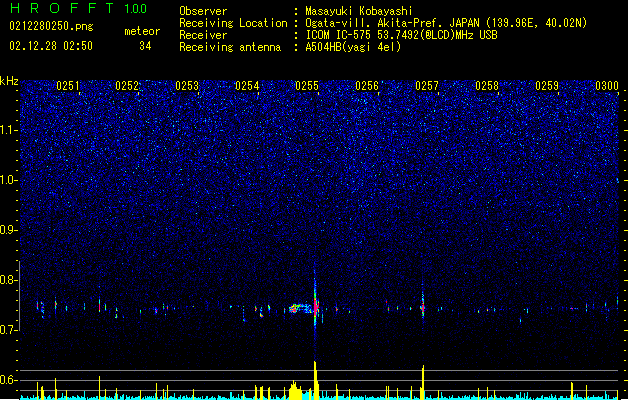Image resolution: width=629 pixels, height=400 pixels.
Task: Click the 0255 time marker
Action: point(307,86)
